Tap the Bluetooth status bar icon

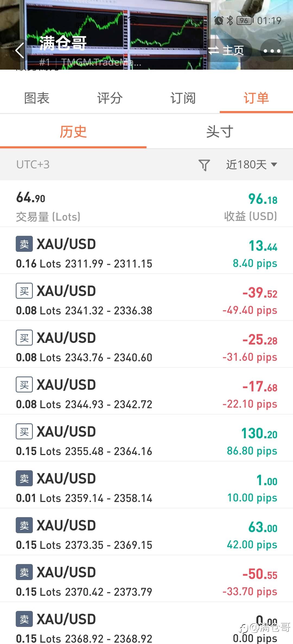click(230, 21)
